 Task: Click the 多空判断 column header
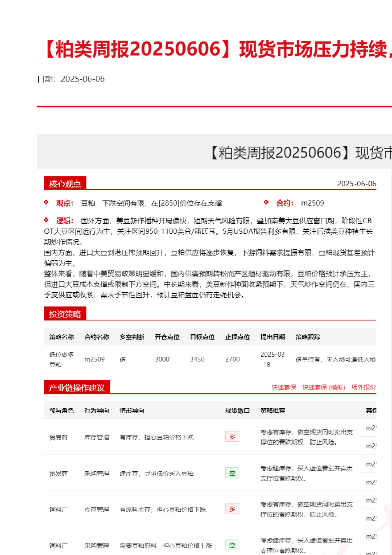click(x=132, y=337)
